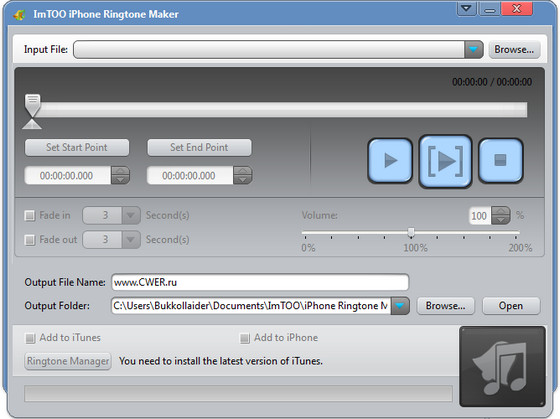Click the Stop playback button
Viewport: 560px width, 419px height.
coord(500,160)
